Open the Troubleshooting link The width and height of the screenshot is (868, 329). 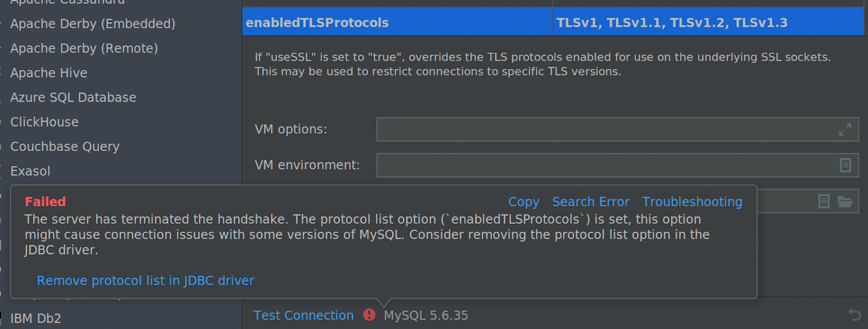(692, 202)
